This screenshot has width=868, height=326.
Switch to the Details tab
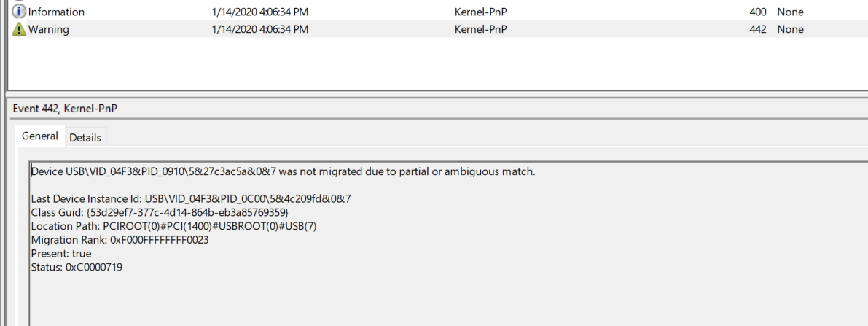[85, 137]
